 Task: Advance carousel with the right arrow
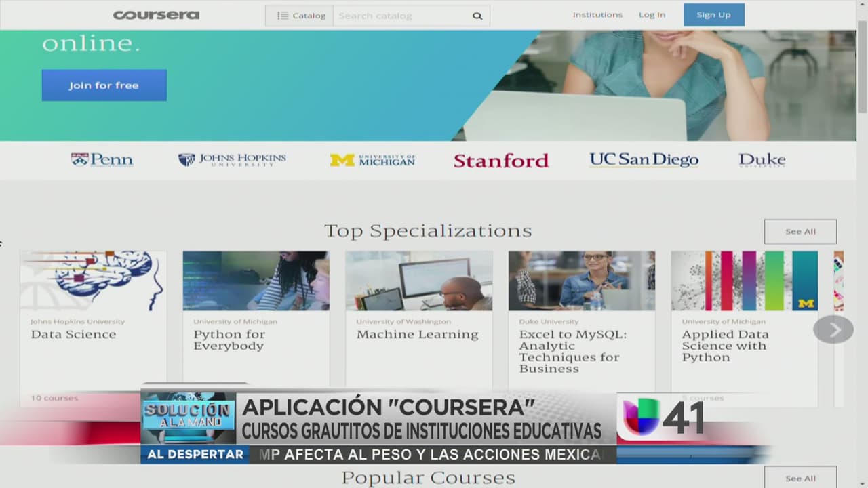[x=833, y=330]
